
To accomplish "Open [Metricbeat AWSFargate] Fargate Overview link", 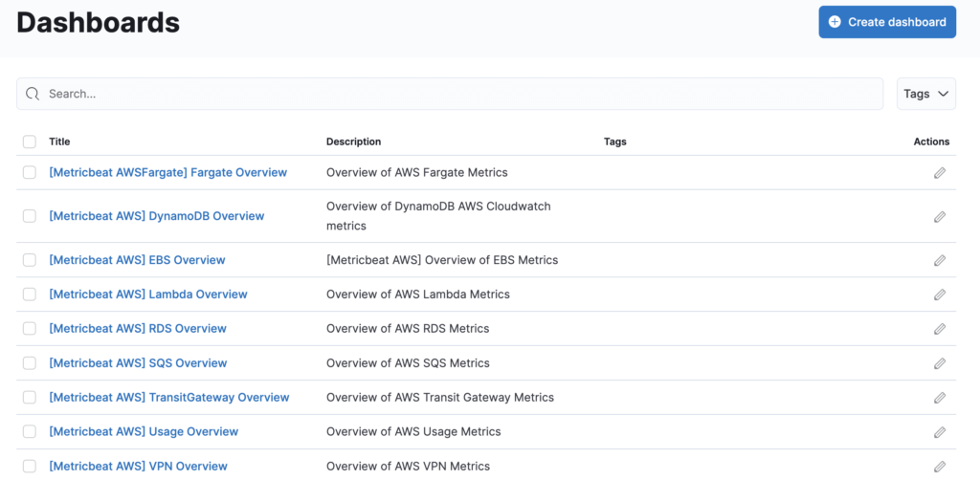I will point(168,172).
